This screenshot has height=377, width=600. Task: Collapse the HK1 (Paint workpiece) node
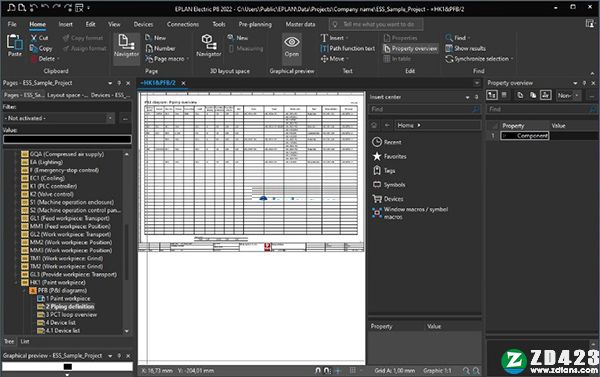(16, 282)
